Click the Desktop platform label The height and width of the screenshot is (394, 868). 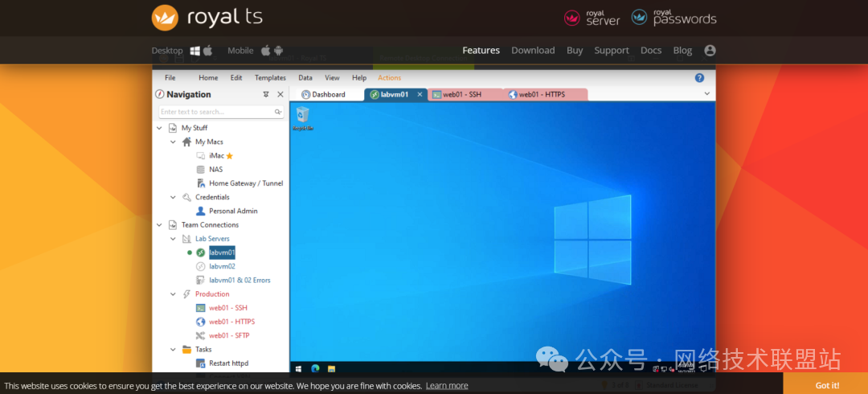pos(167,51)
